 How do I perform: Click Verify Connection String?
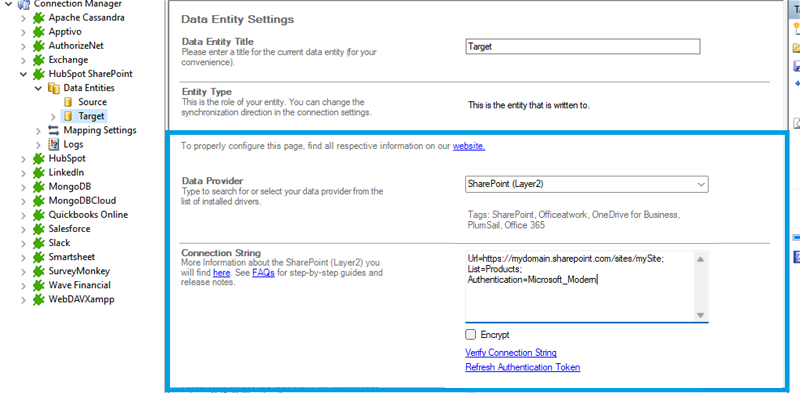tap(511, 353)
